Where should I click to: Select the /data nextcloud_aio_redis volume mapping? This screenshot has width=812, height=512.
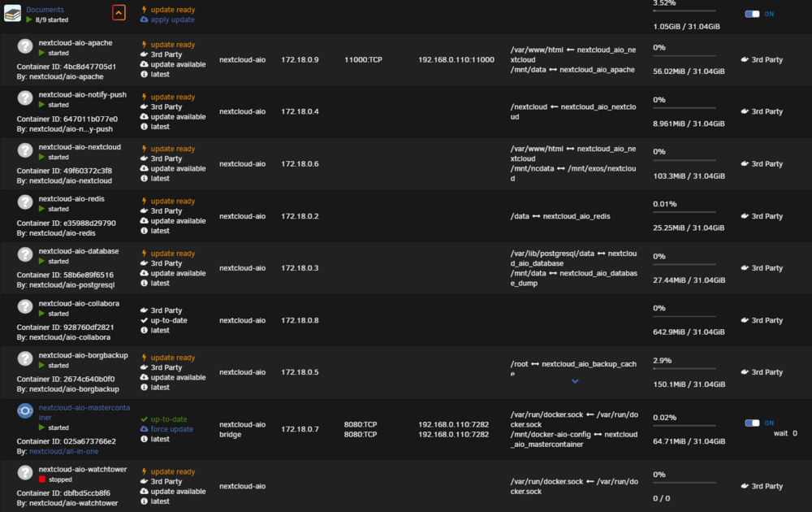pos(560,216)
